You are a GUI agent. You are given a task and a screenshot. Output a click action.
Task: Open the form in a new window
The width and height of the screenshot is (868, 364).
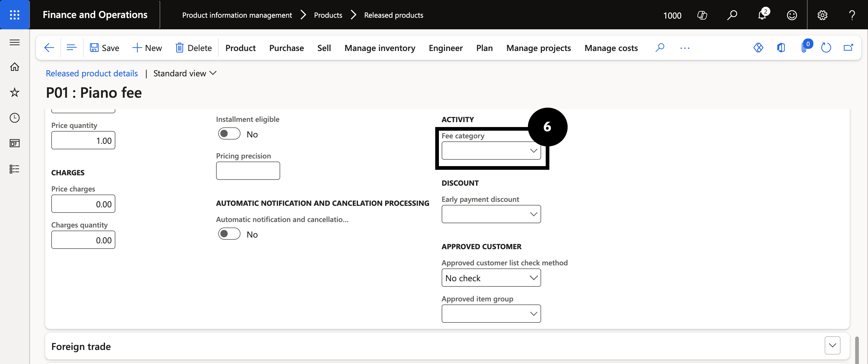848,48
